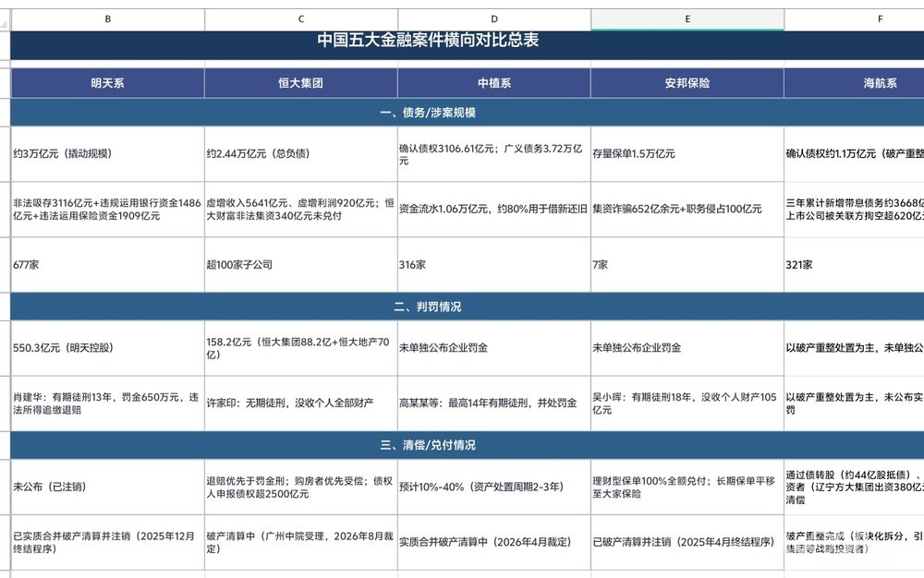Select cell 超100家子公司
Viewport: 924px width, 578px height.
point(301,265)
